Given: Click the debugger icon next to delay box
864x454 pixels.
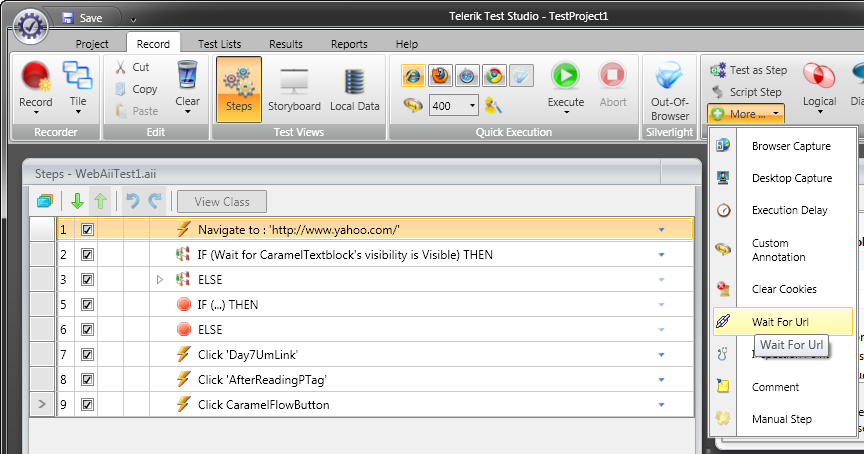Looking at the screenshot, I should [493, 105].
